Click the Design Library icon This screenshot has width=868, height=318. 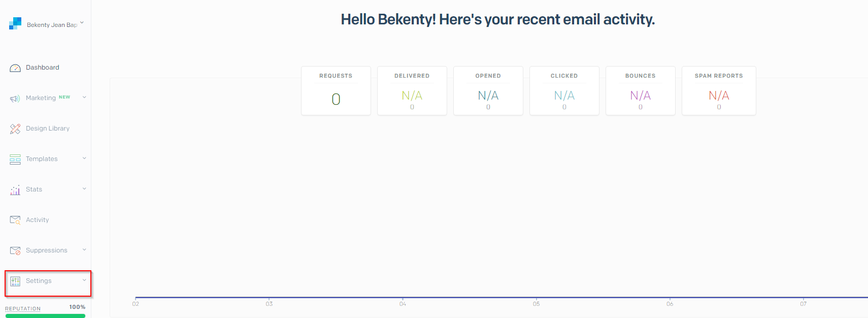[x=15, y=129]
